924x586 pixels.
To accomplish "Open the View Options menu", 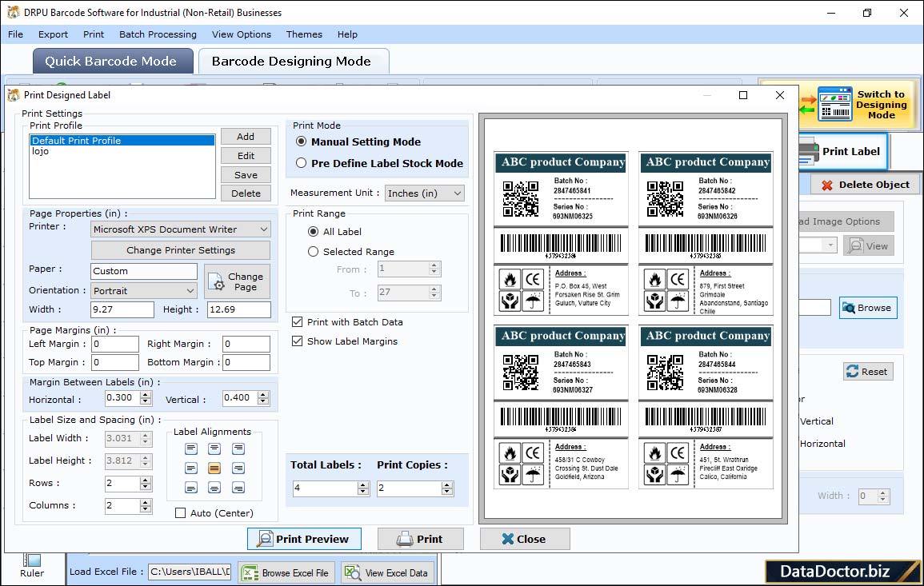I will [242, 34].
